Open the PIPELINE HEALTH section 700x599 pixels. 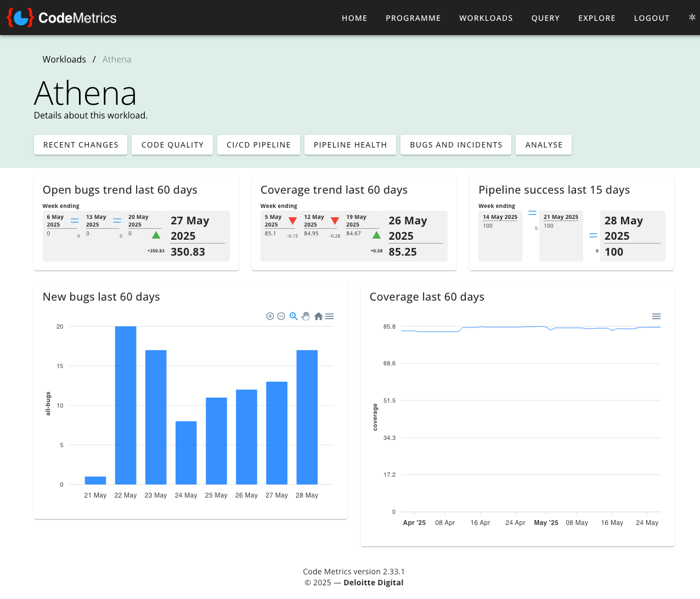[x=350, y=145]
